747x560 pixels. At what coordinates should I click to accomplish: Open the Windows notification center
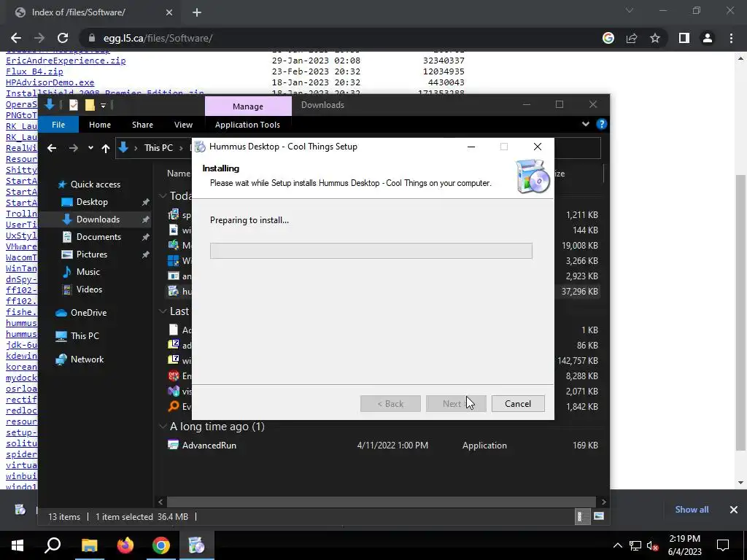(x=723, y=545)
